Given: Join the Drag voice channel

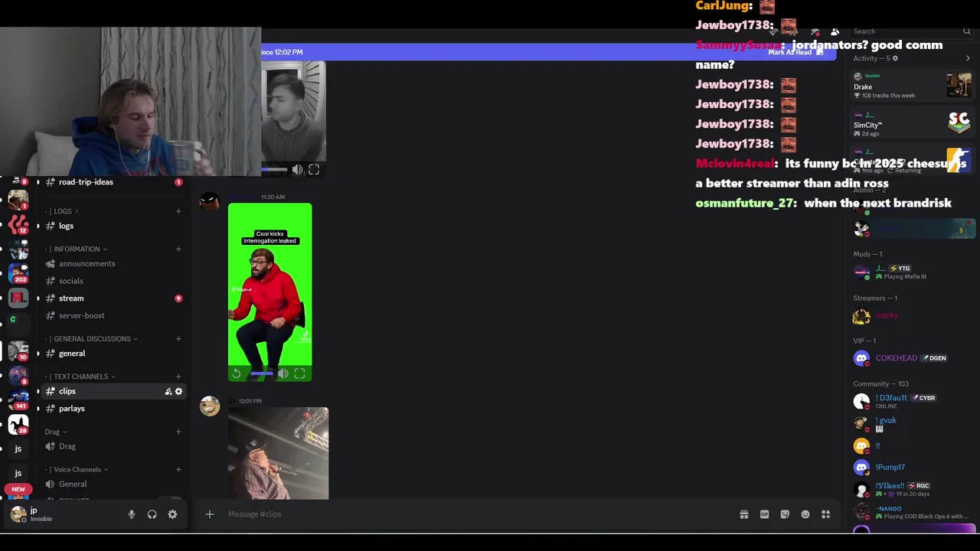Looking at the screenshot, I should (x=113, y=446).
